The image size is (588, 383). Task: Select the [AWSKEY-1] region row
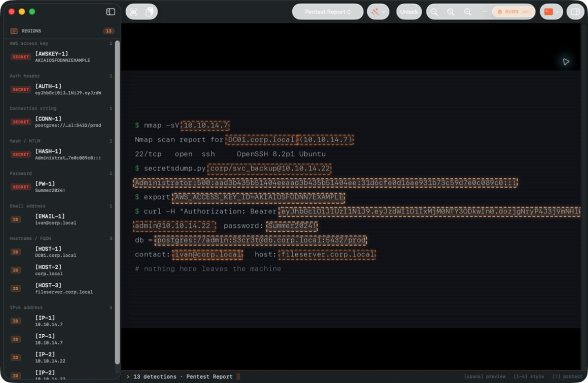pos(61,57)
